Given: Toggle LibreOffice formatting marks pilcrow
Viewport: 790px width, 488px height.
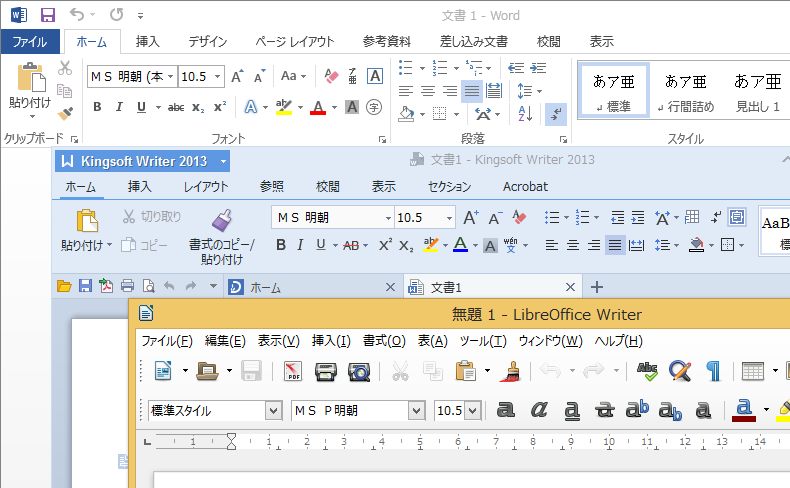Looking at the screenshot, I should click(x=713, y=372).
